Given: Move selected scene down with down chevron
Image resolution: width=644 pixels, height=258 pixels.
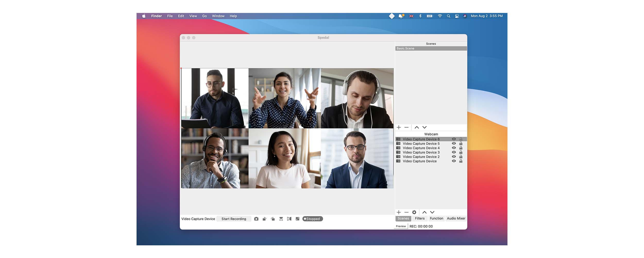Looking at the screenshot, I should (425, 127).
